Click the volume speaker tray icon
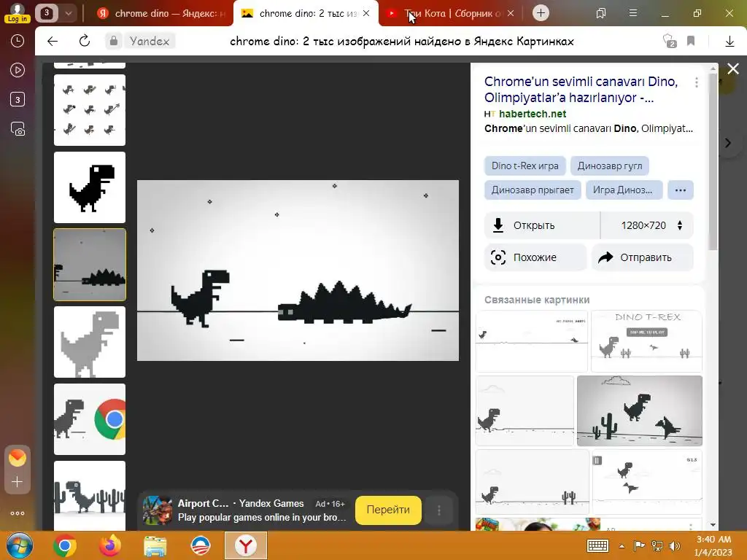 (x=675, y=546)
